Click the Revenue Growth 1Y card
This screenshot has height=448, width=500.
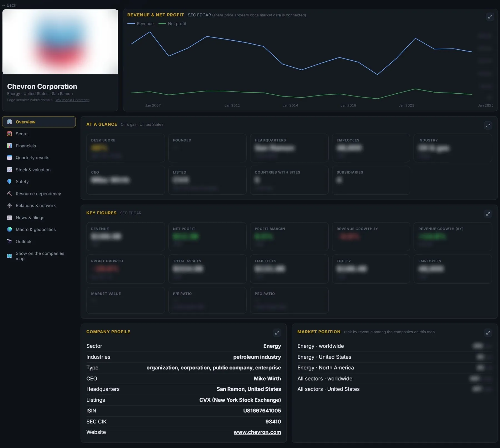(371, 237)
